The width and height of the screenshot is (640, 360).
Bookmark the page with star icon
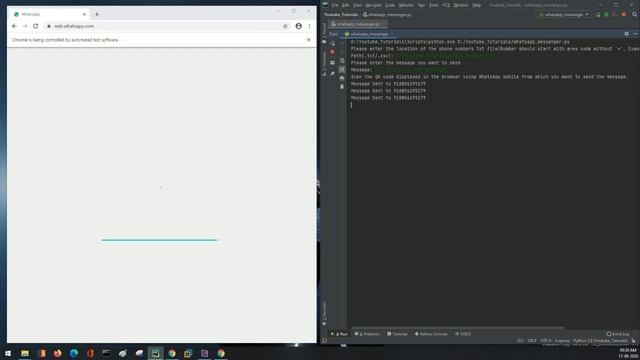285,26
